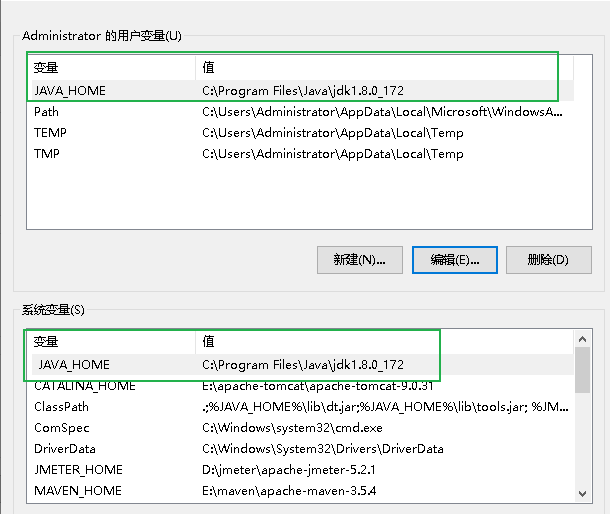This screenshot has width=610, height=514.
Task: Click ClassPath value with %JAVA_HOME%\lib\dt.jar
Action: click(385, 407)
